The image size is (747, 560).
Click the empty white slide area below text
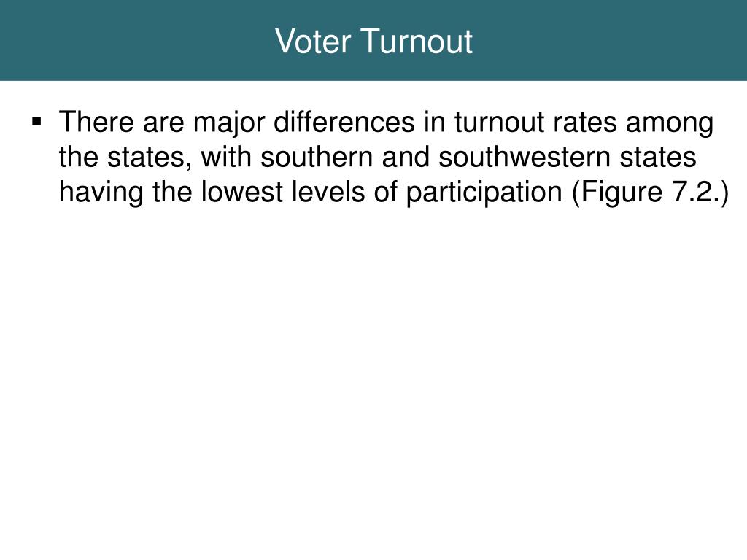(373, 381)
